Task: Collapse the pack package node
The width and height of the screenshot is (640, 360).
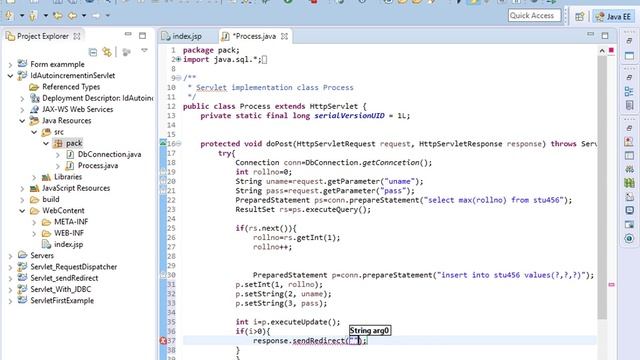Action: (46, 143)
